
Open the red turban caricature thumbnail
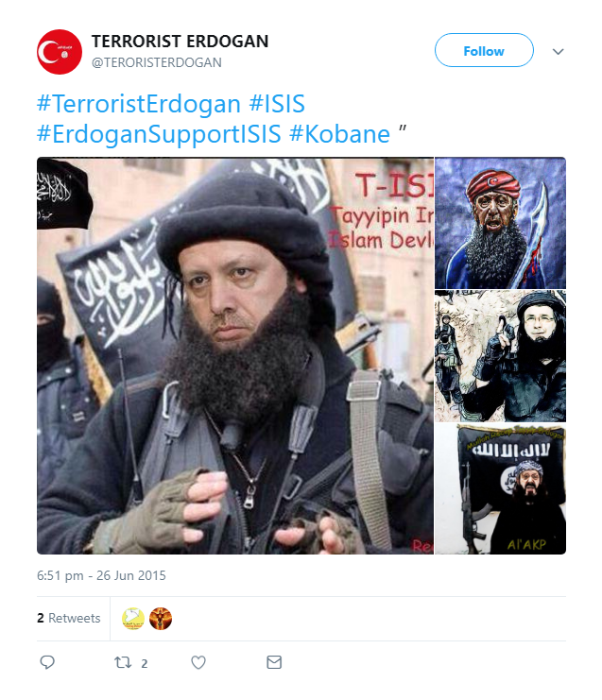[x=500, y=223]
